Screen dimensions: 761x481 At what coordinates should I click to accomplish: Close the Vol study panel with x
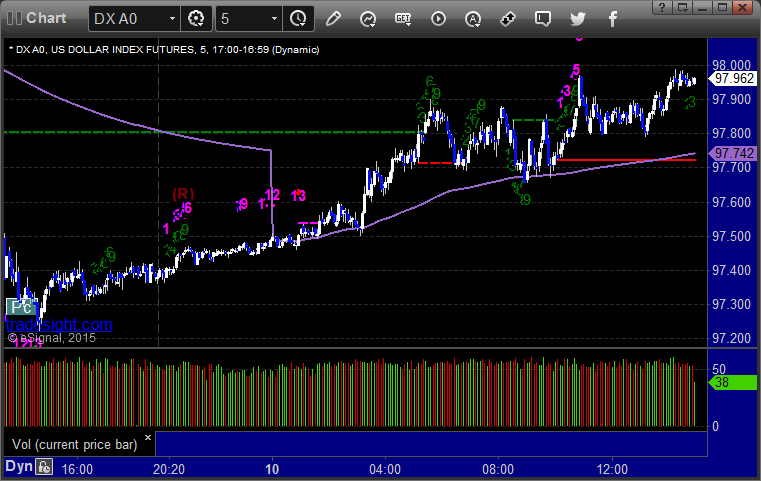[x=148, y=438]
